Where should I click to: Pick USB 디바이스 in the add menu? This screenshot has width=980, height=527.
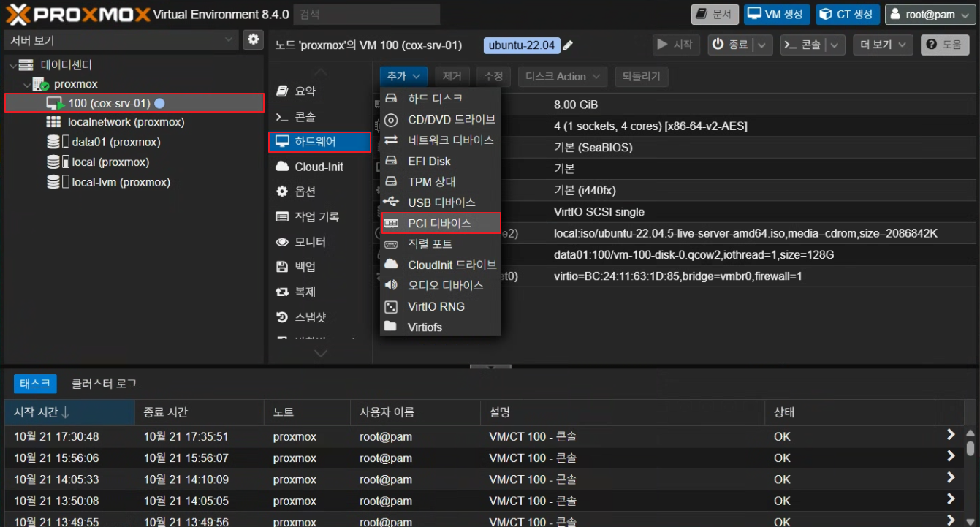point(441,202)
